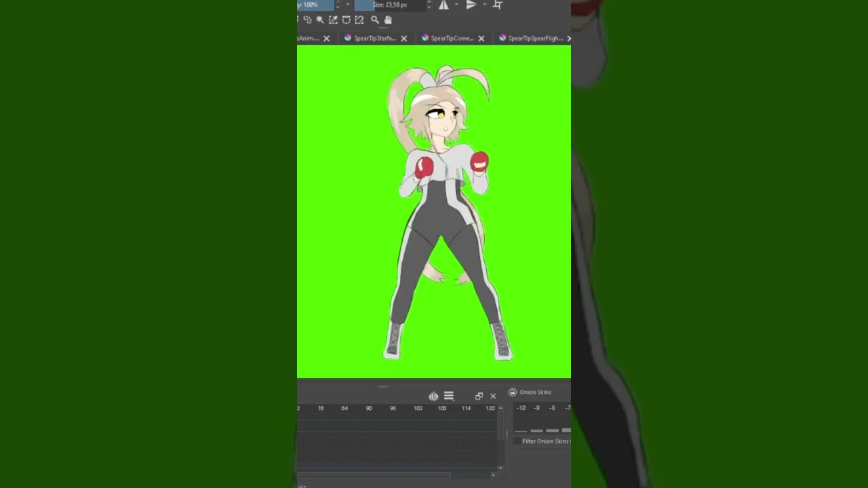The width and height of the screenshot is (868, 488).
Task: Close the SpearTipCome... document tab
Action: 481,39
